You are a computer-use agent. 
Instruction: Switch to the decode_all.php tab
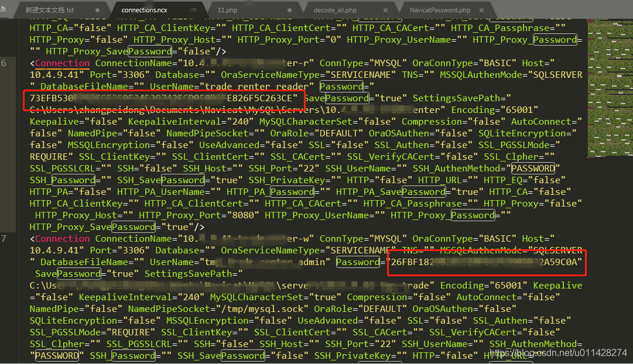(335, 10)
